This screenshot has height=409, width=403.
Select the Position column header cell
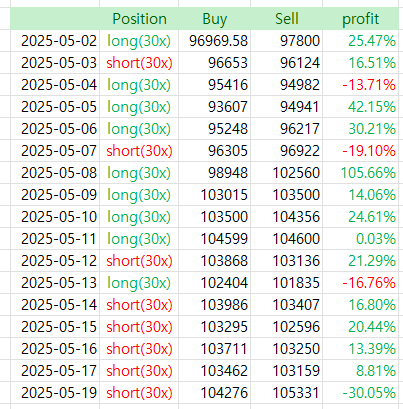click(139, 19)
